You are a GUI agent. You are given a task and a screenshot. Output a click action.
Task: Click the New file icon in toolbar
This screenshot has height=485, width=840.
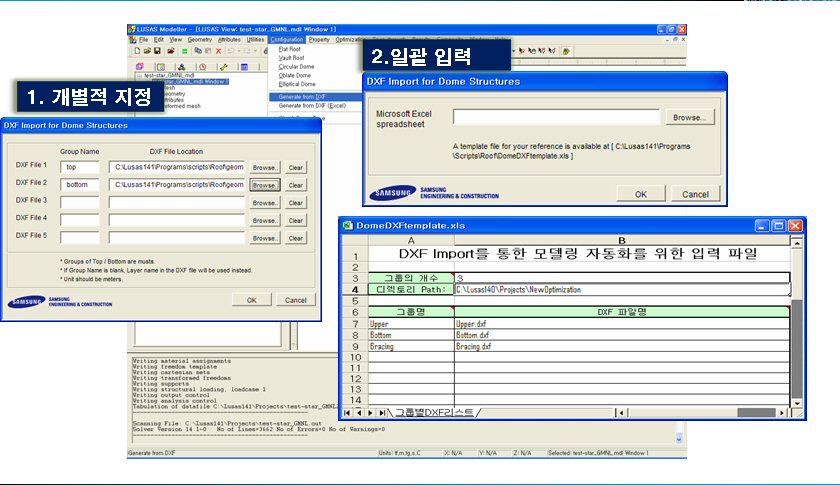[x=137, y=49]
